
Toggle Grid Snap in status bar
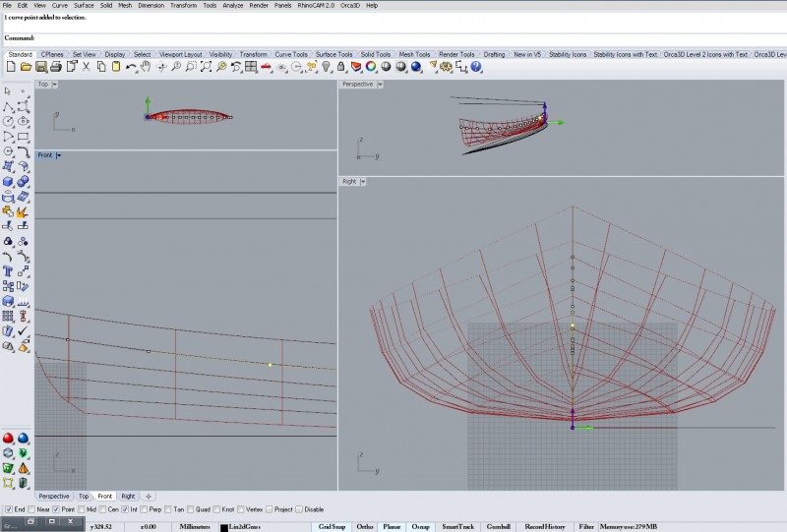tap(332, 527)
